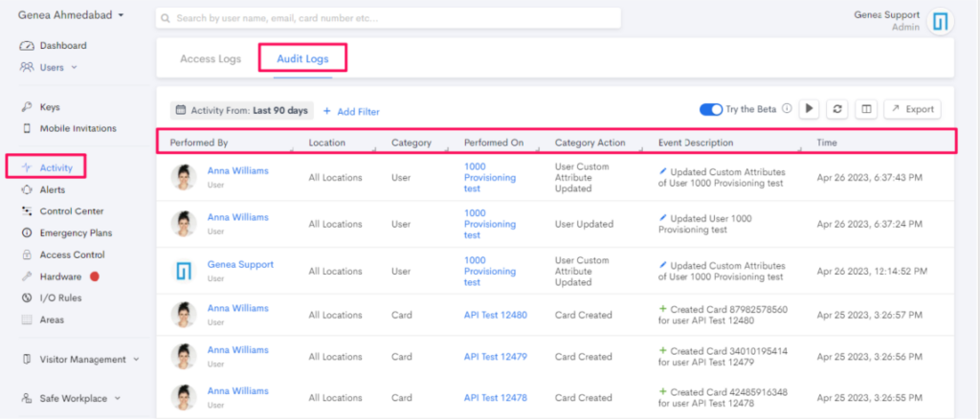This screenshot has height=419, width=980.
Task: Click the Areas icon in sidebar
Action: coord(26,320)
